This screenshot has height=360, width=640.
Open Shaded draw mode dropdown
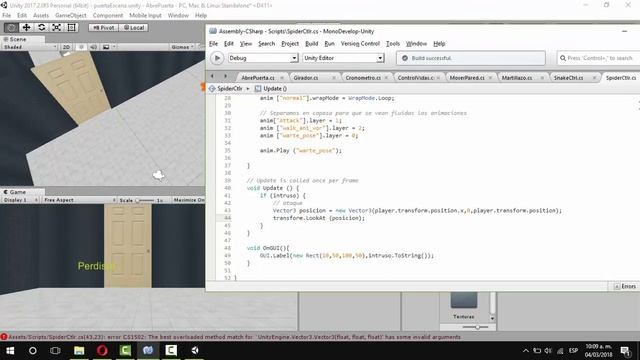tap(29, 47)
